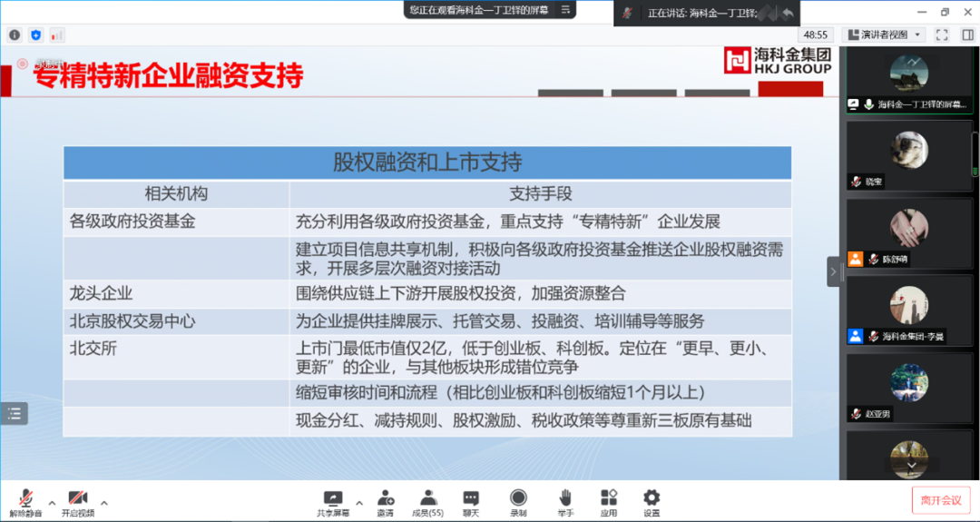Click the red Leave Meeting (离开会议) button
The height and width of the screenshot is (522, 980).
tap(941, 499)
